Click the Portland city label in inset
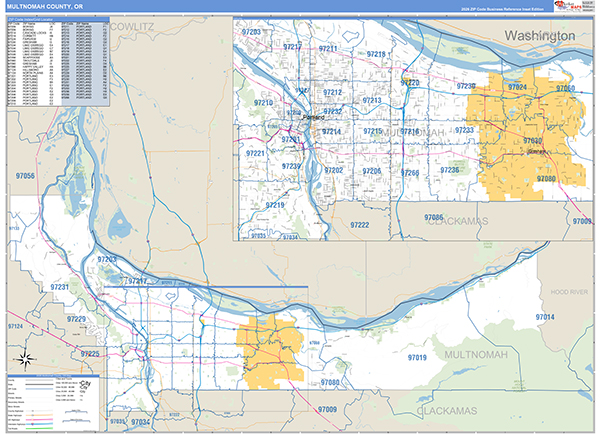The width and height of the screenshot is (600, 434). tap(313, 117)
